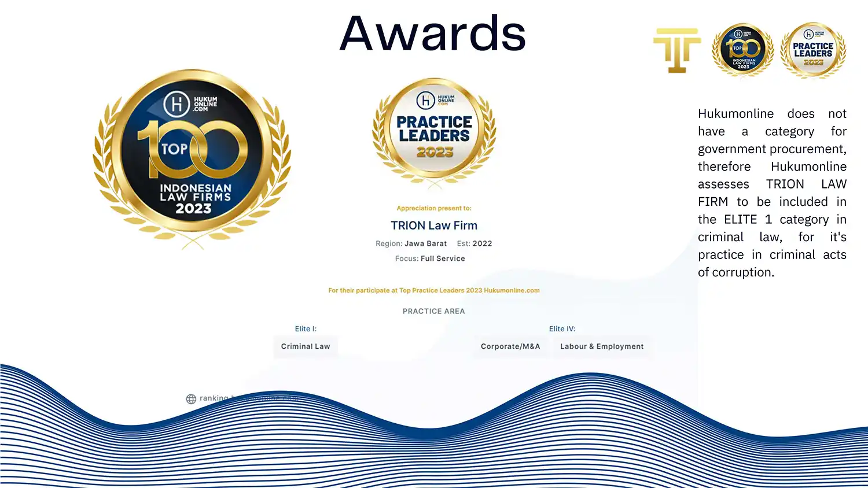Screen dimensions: 868x488
Task: Toggle the Corporate/M&A practice chip
Action: (510, 346)
